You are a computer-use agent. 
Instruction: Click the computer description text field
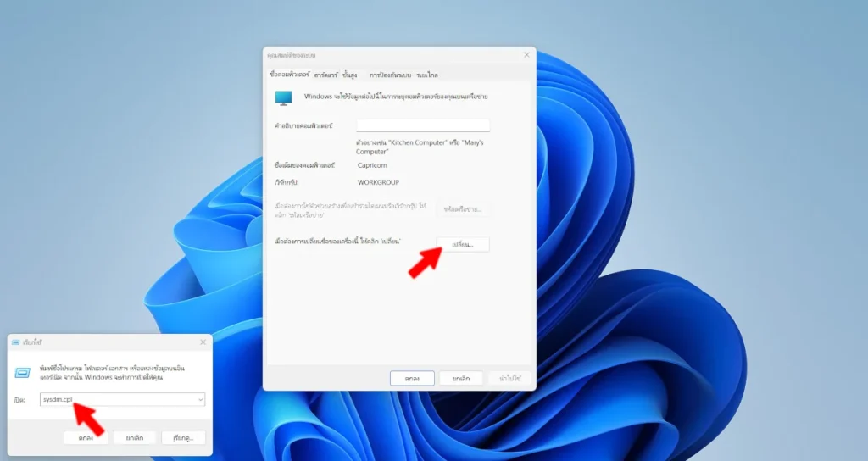423,125
